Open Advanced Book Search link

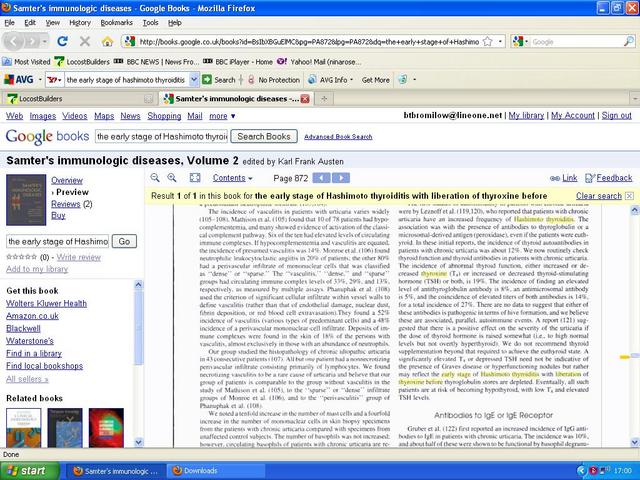click(338, 137)
